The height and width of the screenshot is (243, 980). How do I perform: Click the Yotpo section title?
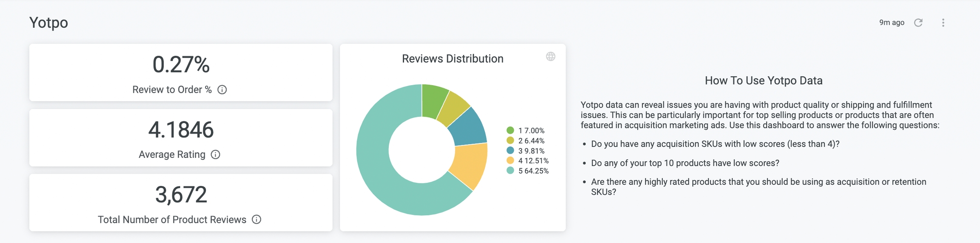48,23
